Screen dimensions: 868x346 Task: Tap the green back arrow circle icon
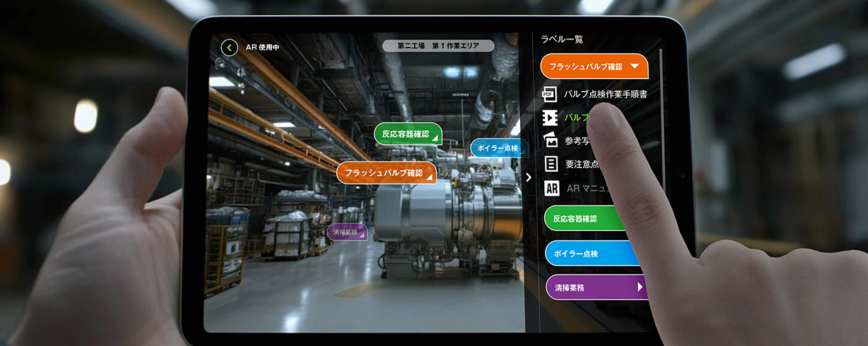(229, 48)
